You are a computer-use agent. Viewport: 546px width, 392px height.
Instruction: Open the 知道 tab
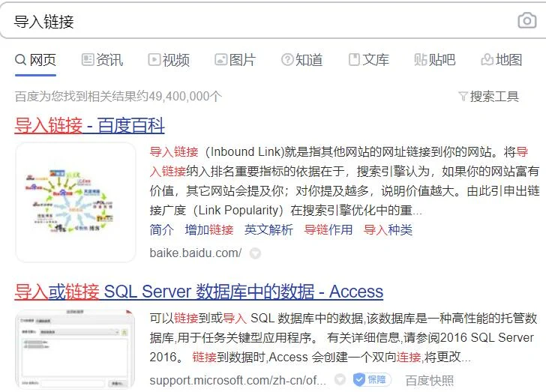[302, 60]
